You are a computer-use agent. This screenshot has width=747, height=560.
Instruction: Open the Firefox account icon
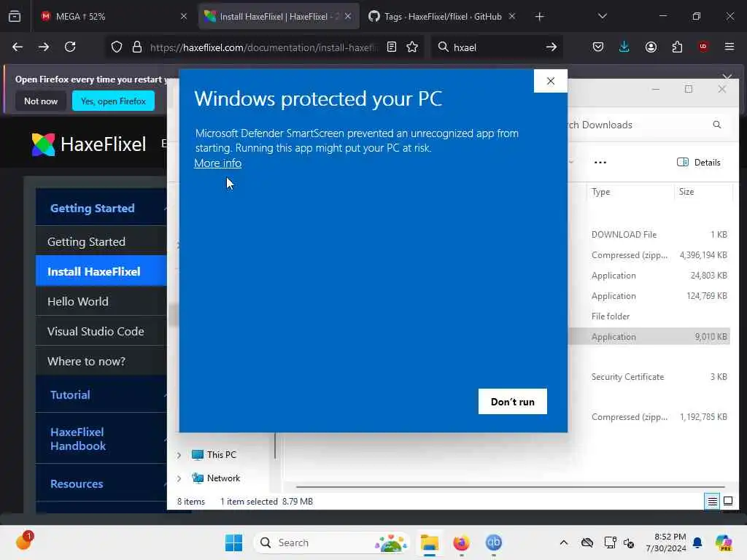[x=651, y=47]
